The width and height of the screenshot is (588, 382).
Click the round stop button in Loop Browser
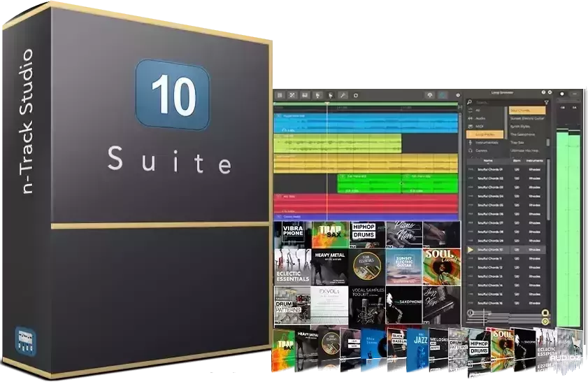click(545, 313)
